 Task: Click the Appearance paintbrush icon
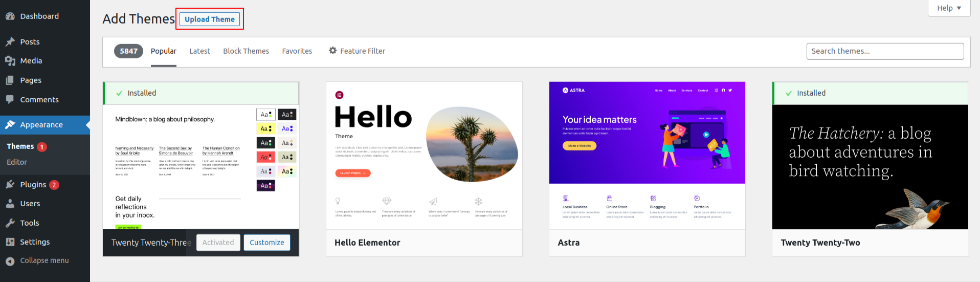coord(10,125)
